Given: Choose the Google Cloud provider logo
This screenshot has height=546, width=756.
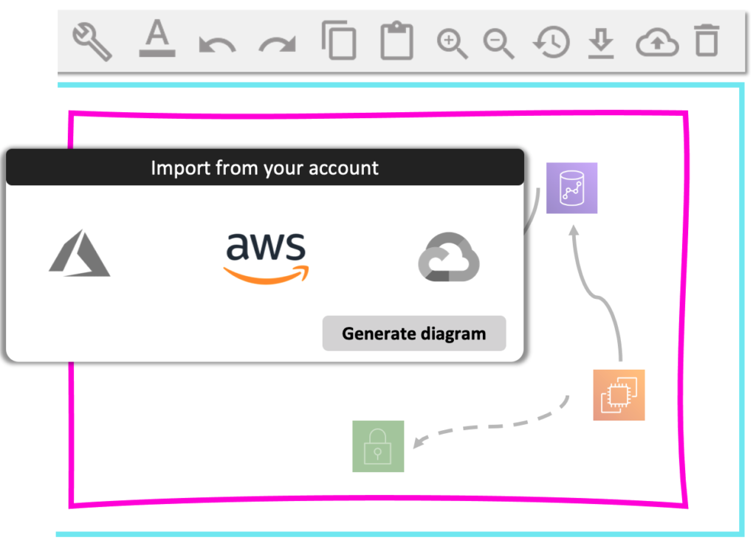Looking at the screenshot, I should pyautogui.click(x=449, y=257).
